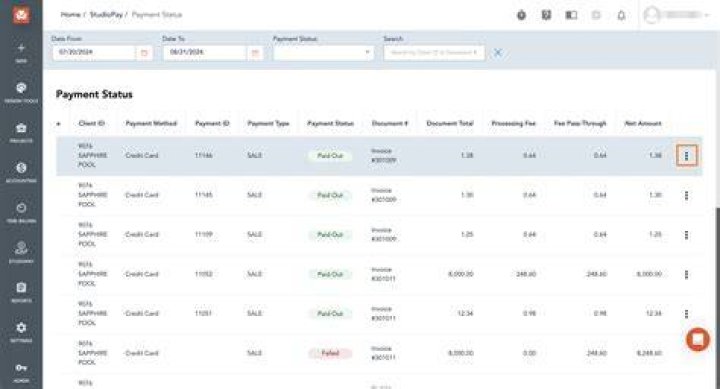Image resolution: width=720 pixels, height=389 pixels.
Task: Sort by the Client ID column header
Action: [91, 123]
